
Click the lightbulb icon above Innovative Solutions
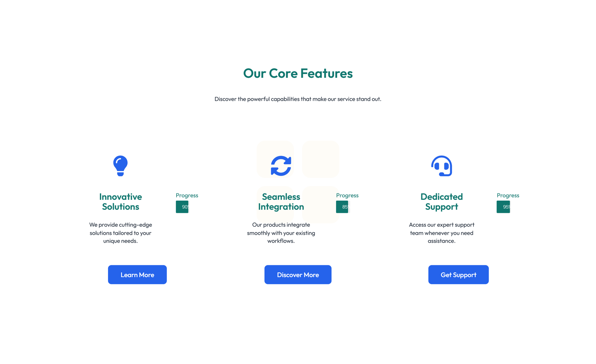120,166
